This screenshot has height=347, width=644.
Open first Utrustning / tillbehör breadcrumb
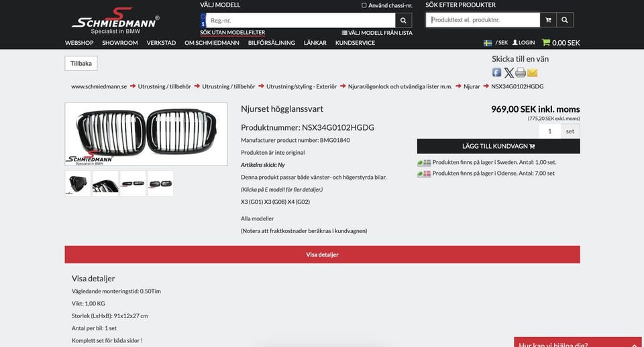click(164, 86)
